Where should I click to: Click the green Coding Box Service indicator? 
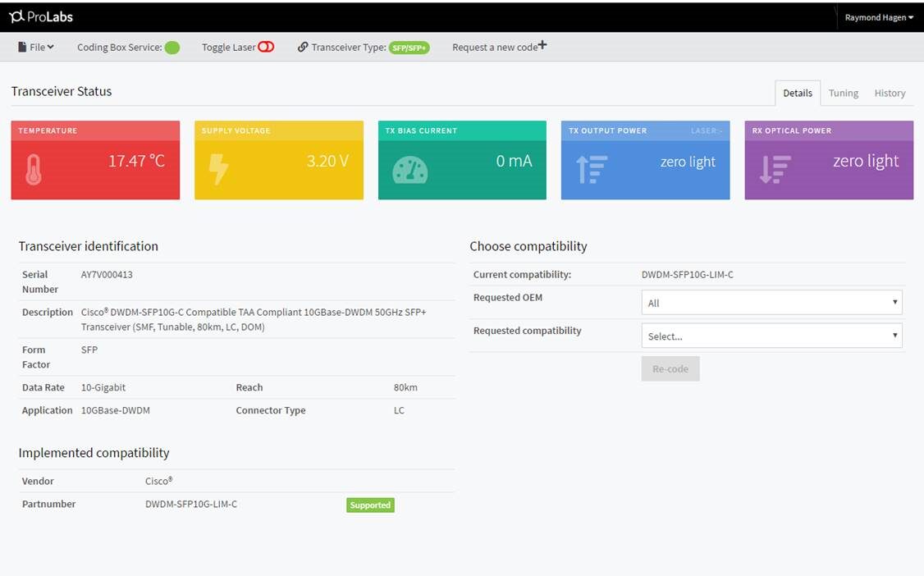point(172,48)
